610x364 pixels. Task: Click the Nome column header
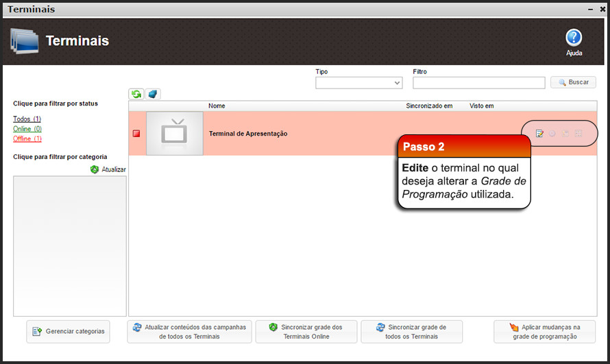click(217, 106)
